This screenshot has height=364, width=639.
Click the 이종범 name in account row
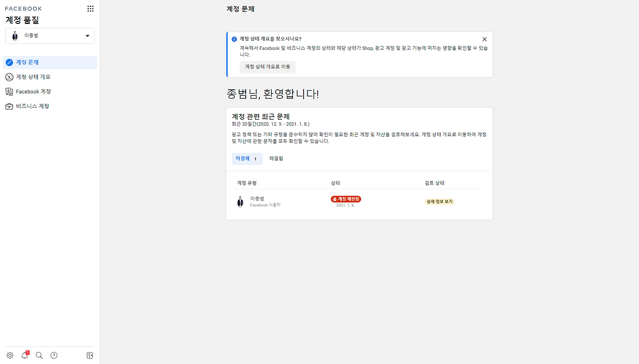[257, 198]
